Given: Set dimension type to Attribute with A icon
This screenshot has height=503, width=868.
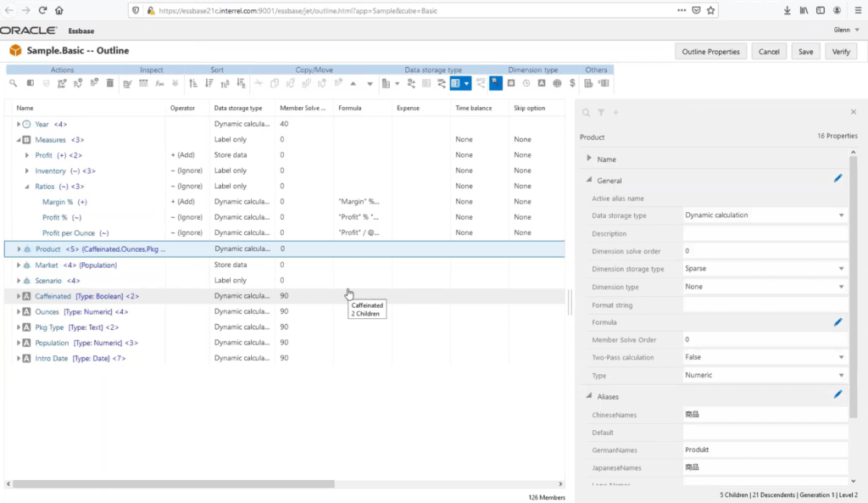Looking at the screenshot, I should point(542,83).
